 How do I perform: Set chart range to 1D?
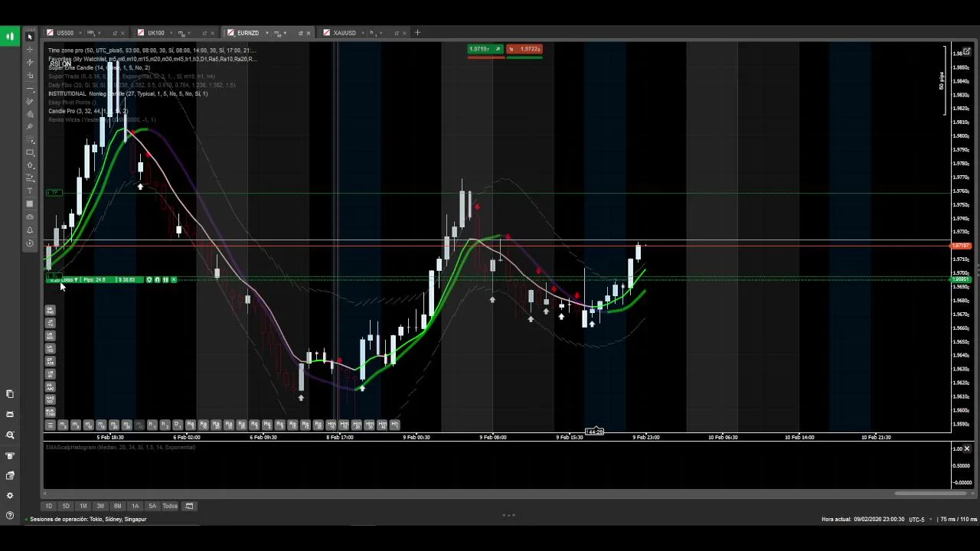pos(49,506)
